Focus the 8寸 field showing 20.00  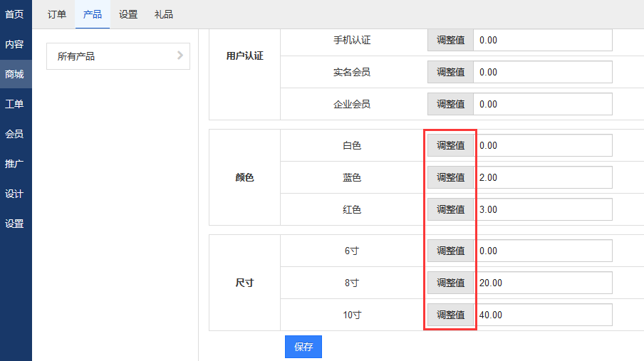pos(543,283)
